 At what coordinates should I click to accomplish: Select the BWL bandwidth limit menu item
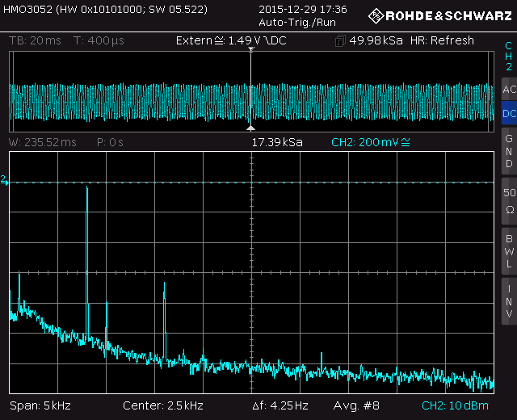pyautogui.click(x=508, y=250)
